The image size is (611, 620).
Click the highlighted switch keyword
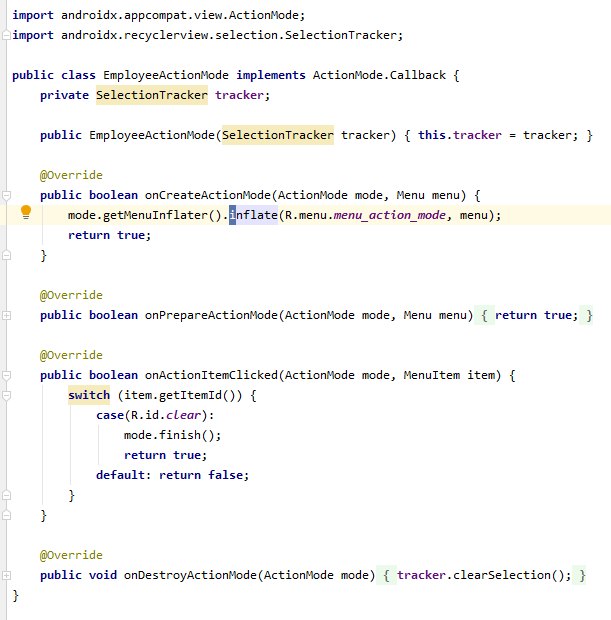[x=89, y=395]
